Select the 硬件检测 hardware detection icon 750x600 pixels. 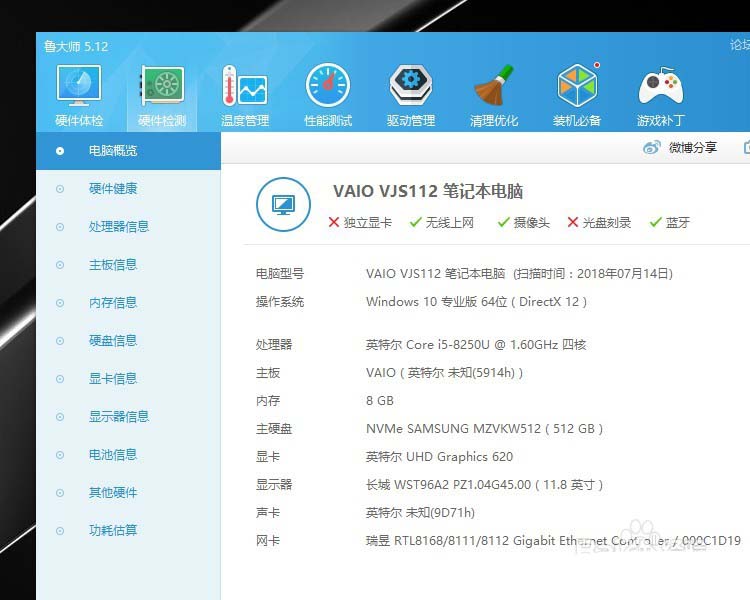click(x=162, y=86)
